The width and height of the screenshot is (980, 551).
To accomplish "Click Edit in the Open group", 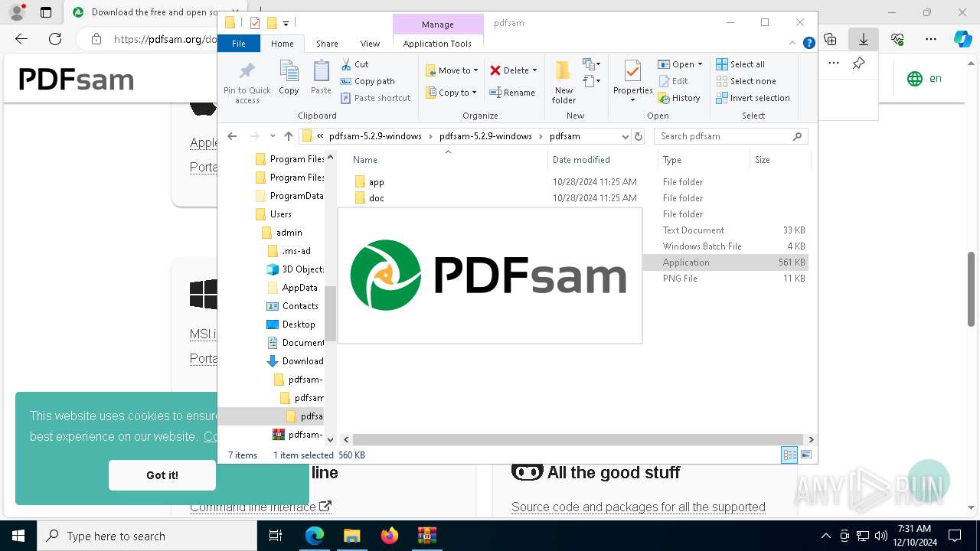I will 673,81.
